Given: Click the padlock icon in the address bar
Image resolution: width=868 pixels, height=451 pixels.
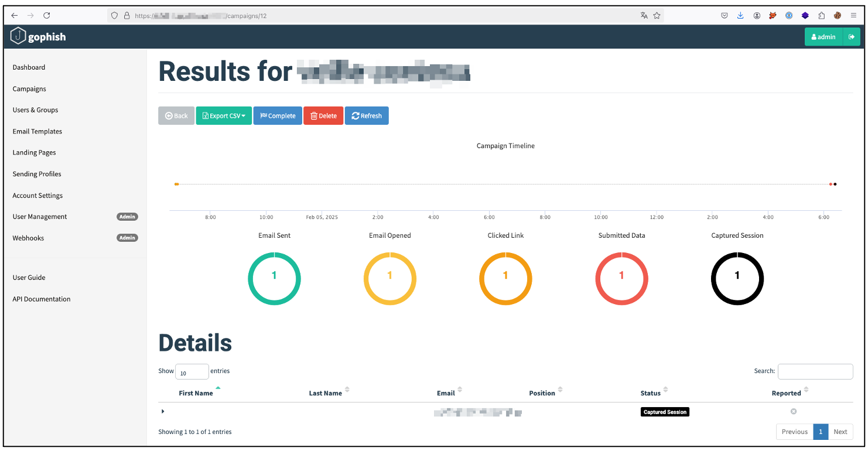Looking at the screenshot, I should click(127, 16).
